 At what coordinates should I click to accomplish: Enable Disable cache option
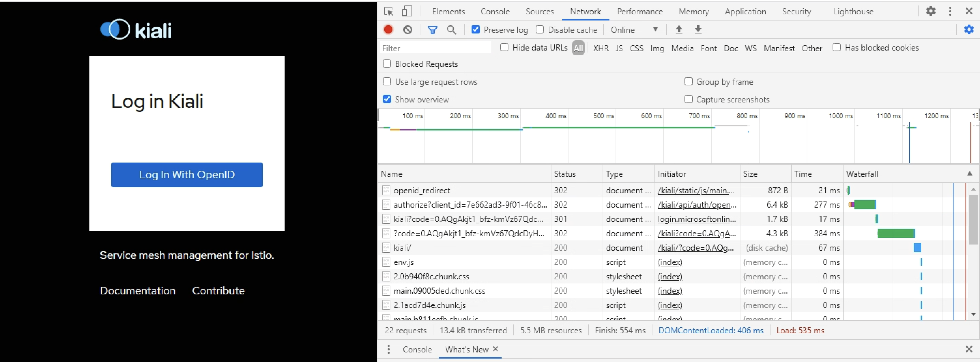[539, 29]
